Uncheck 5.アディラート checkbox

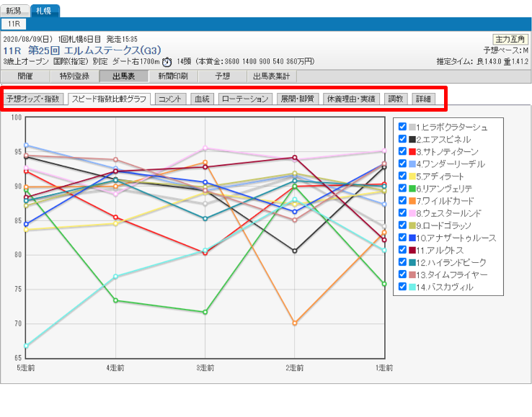[x=402, y=176]
